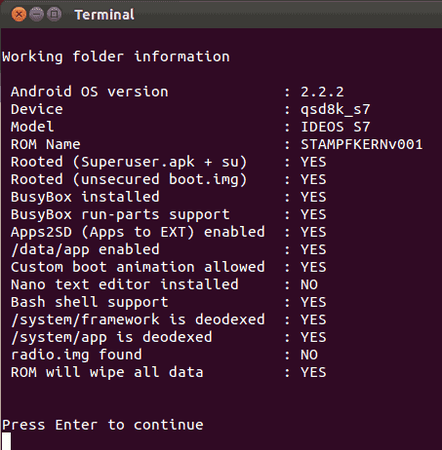This screenshot has width=442, height=450.
Task: Click 'Apps2SD (Apps to EXT) enabled' line
Action: [x=168, y=232]
